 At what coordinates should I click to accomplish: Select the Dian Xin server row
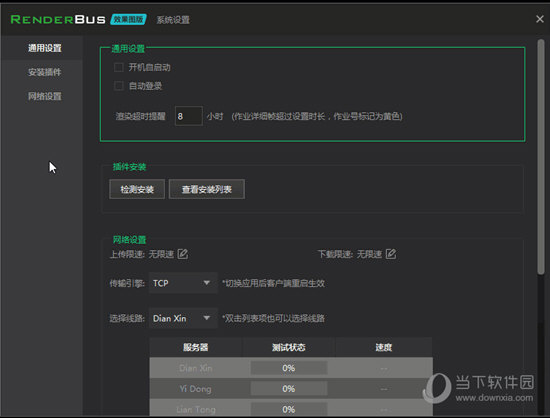[x=291, y=368]
